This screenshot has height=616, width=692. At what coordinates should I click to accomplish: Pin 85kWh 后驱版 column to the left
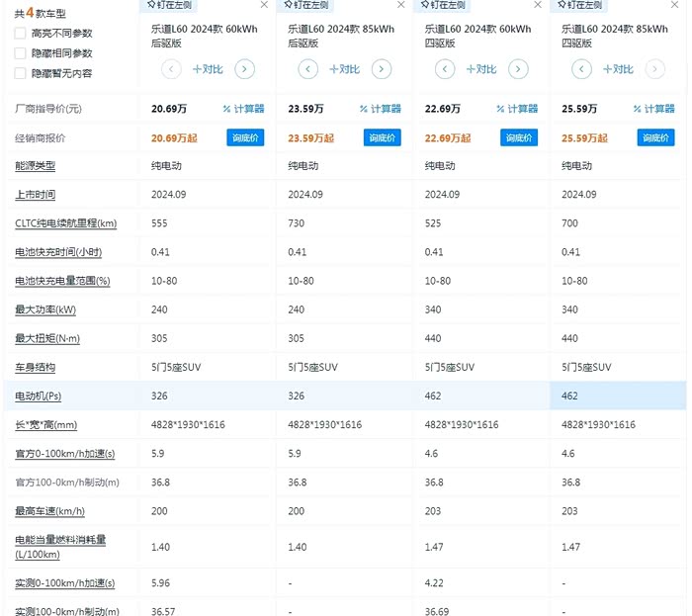tap(306, 5)
